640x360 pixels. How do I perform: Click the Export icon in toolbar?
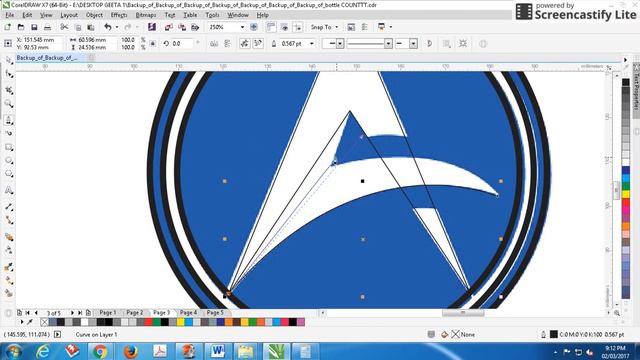pos(182,27)
